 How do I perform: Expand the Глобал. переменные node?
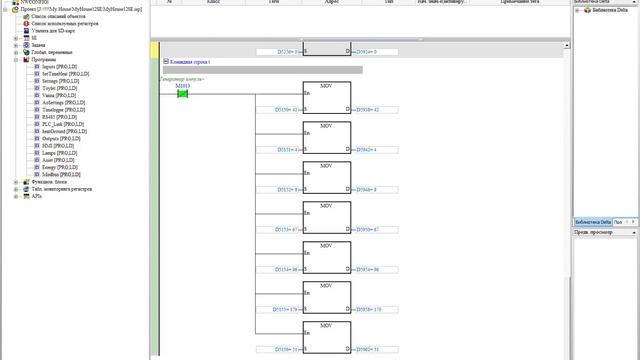tap(16, 52)
